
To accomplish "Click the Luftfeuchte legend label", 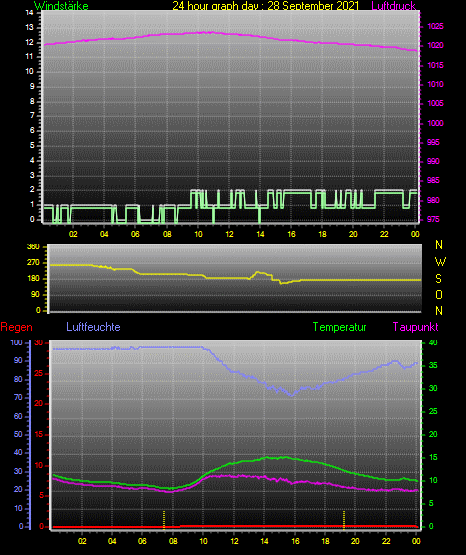I will click(93, 327).
